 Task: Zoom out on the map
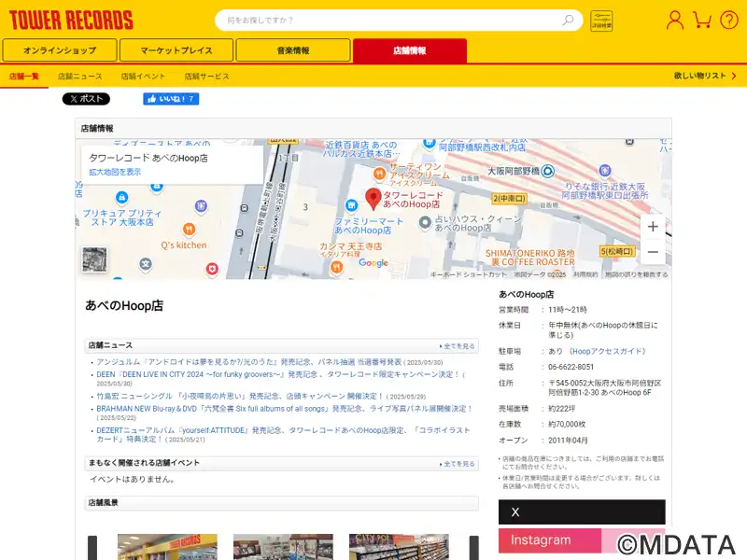click(x=653, y=252)
